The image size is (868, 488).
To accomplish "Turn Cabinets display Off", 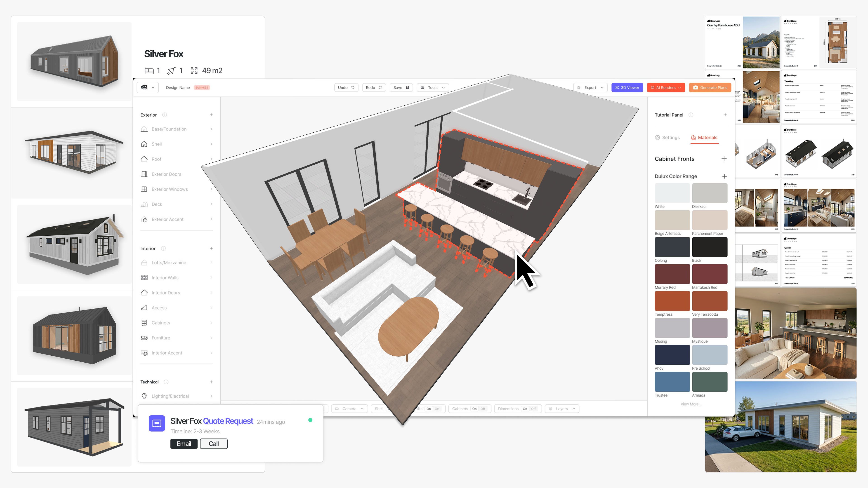I will 483,409.
